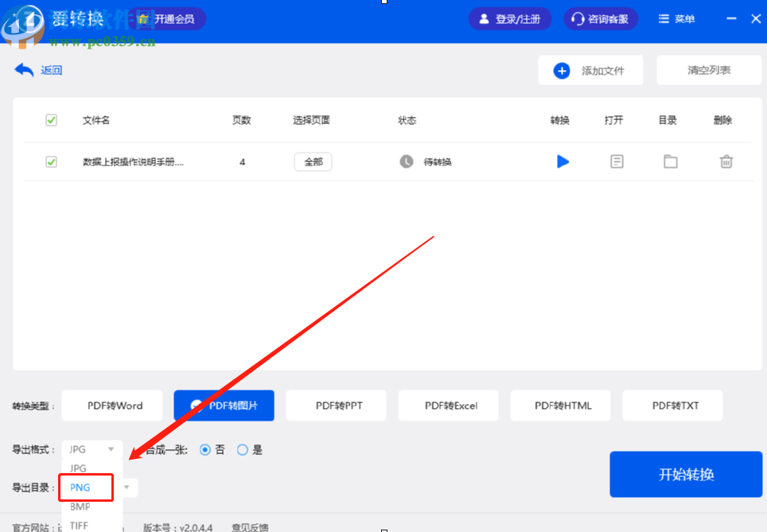767x532 pixels.
Task: Click the 全部 page selection button
Action: (x=313, y=161)
